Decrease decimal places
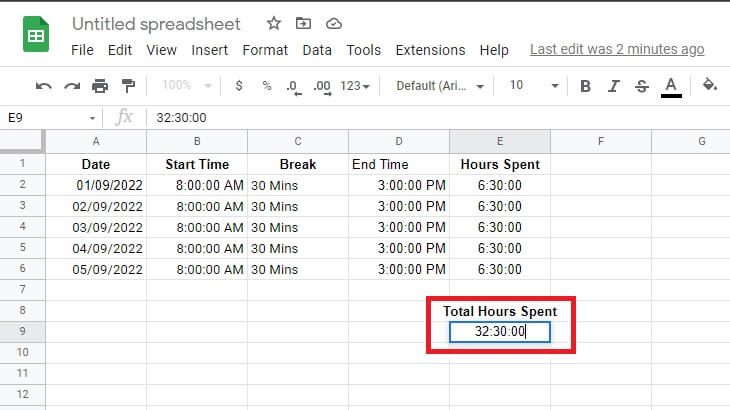This screenshot has height=410, width=730. pos(294,87)
